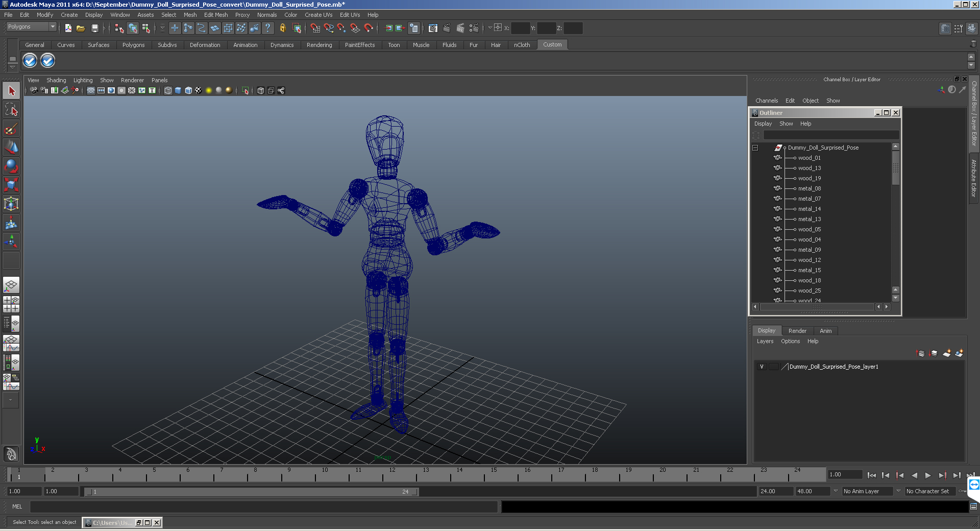The image size is (980, 531).
Task: Click the new scene icon
Action: (x=68, y=28)
